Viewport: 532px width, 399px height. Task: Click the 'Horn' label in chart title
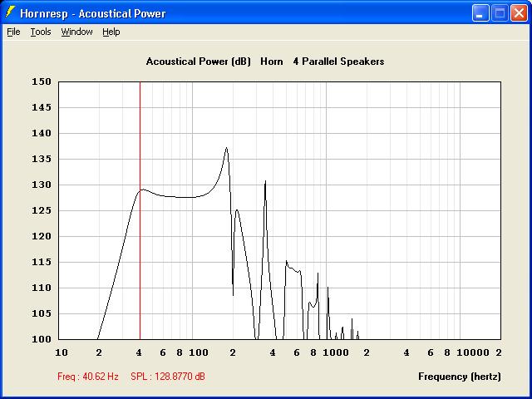click(272, 62)
